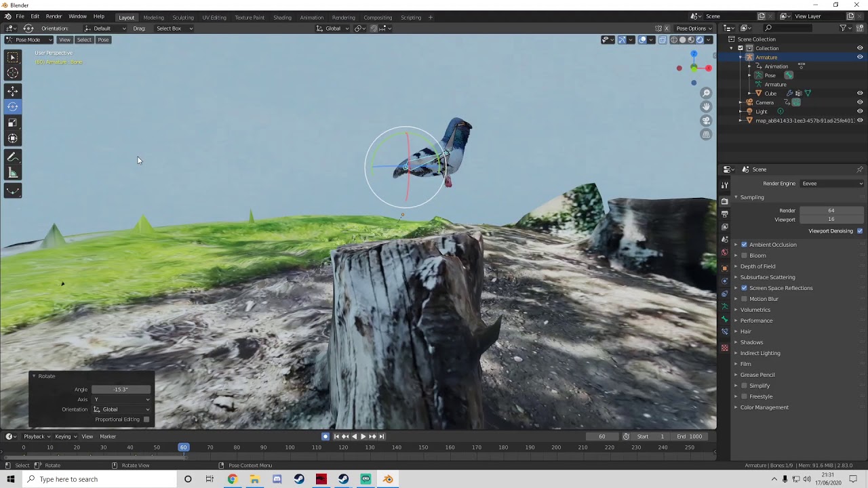Open the Marker menu in timeline
This screenshot has width=868, height=488.
(108, 436)
